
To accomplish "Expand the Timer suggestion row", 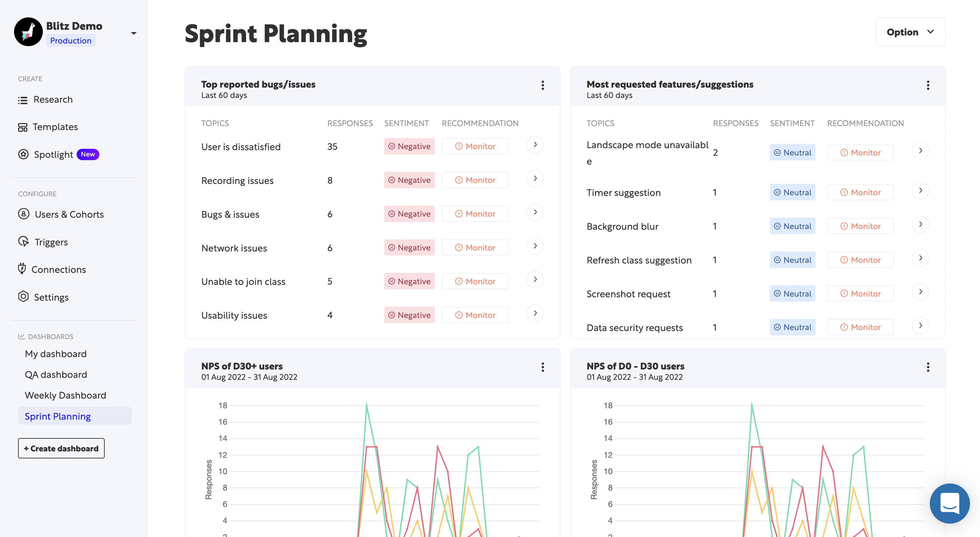I will click(921, 191).
